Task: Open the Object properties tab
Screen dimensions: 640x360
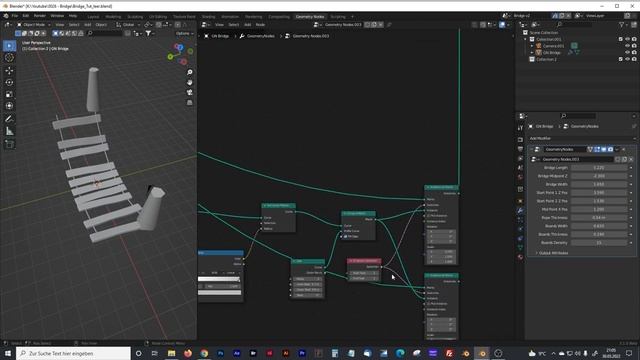Action: [520, 201]
